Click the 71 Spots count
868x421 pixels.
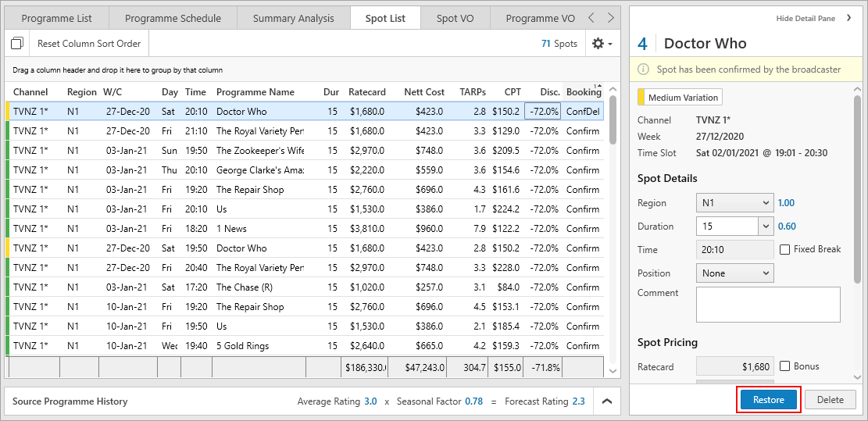coord(559,44)
